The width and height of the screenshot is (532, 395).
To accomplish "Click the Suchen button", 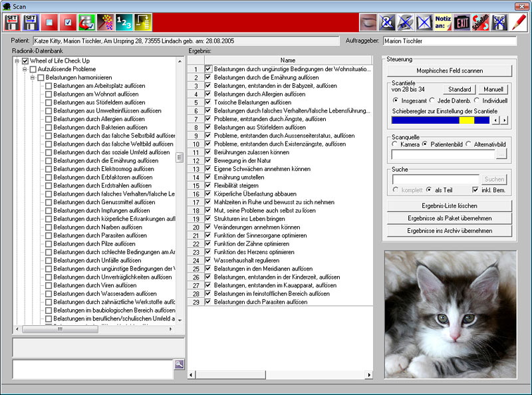I will (x=494, y=179).
